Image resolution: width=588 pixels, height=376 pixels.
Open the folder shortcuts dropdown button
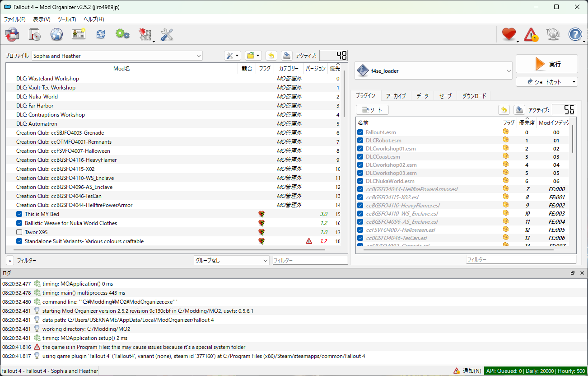click(253, 56)
